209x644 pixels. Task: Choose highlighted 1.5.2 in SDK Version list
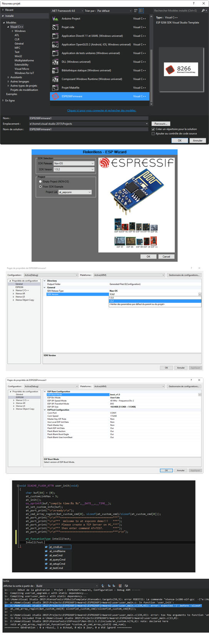(155, 301)
